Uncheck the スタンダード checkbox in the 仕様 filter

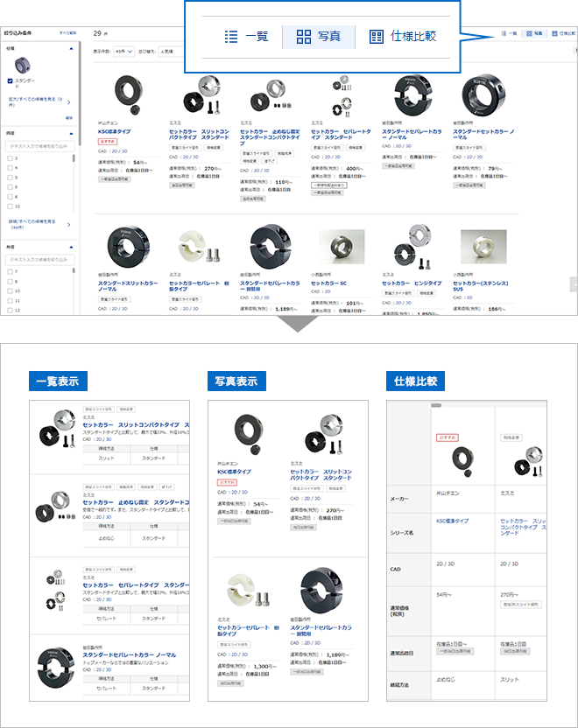pyautogui.click(x=10, y=80)
